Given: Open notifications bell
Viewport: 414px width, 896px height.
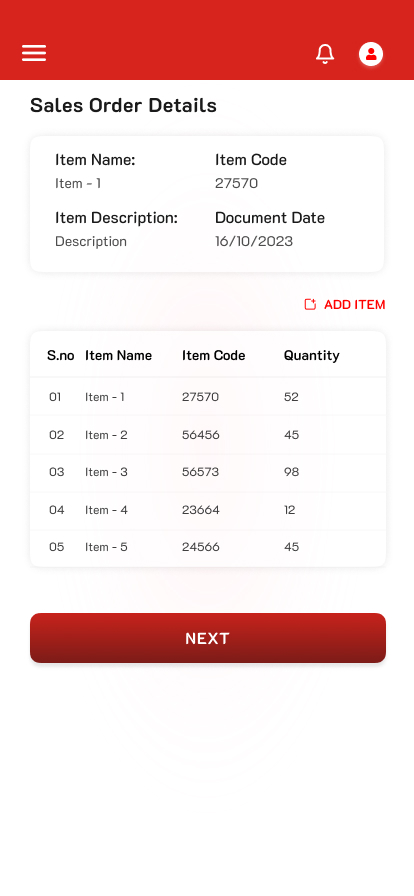Looking at the screenshot, I should (325, 54).
